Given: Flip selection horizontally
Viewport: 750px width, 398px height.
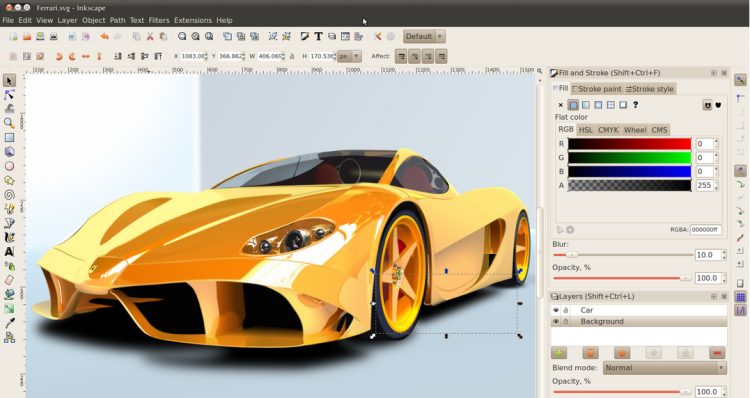Looking at the screenshot, I should 86,56.
